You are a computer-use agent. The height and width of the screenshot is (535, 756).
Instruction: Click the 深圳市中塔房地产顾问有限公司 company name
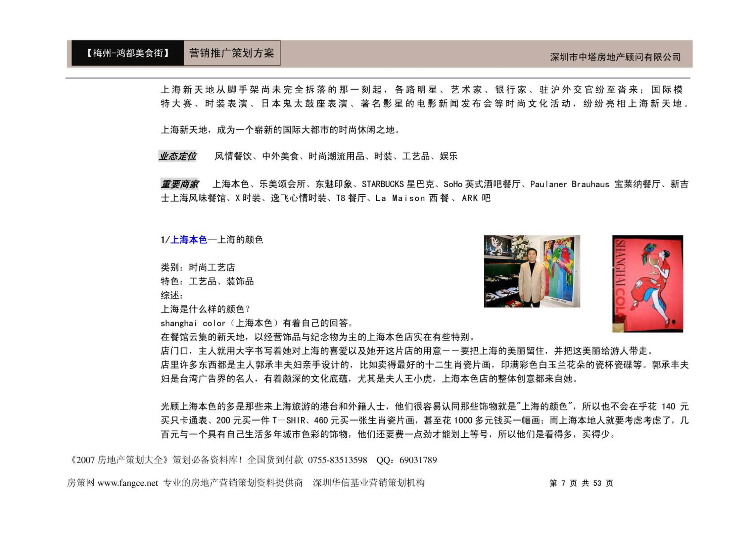tap(615, 57)
